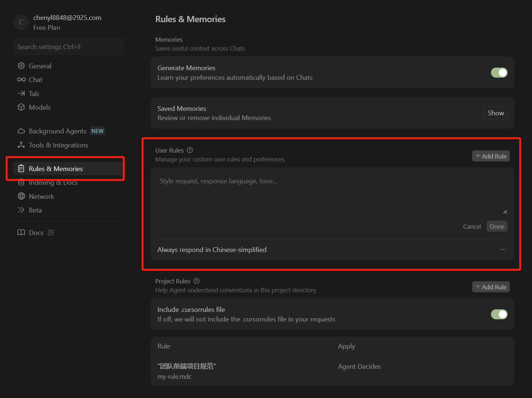The width and height of the screenshot is (532, 398).
Task: Open the Tab settings page
Action: pyautogui.click(x=34, y=93)
